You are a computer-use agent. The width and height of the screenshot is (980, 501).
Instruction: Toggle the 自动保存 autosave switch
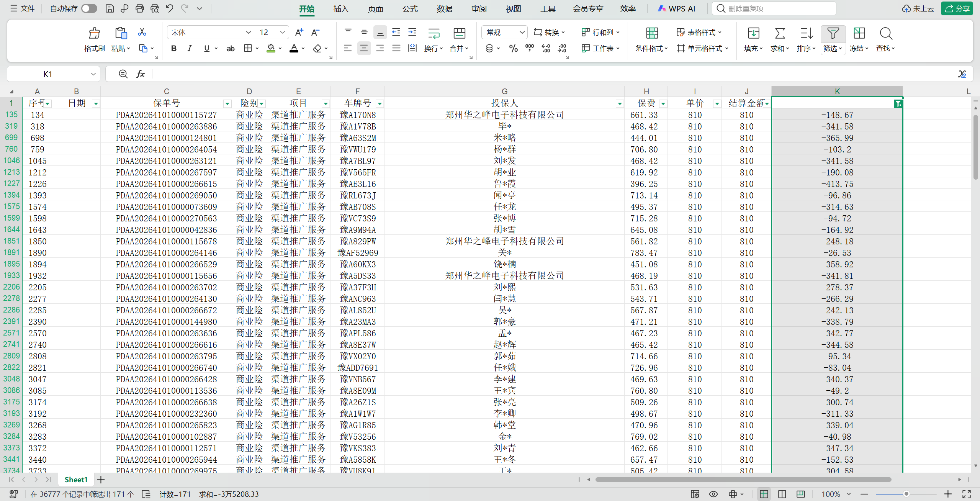(x=89, y=8)
